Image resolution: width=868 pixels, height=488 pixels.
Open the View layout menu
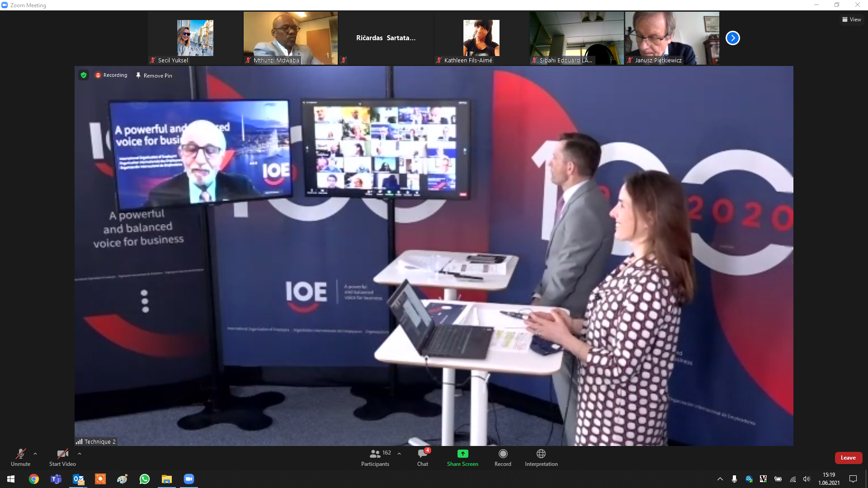tap(851, 19)
